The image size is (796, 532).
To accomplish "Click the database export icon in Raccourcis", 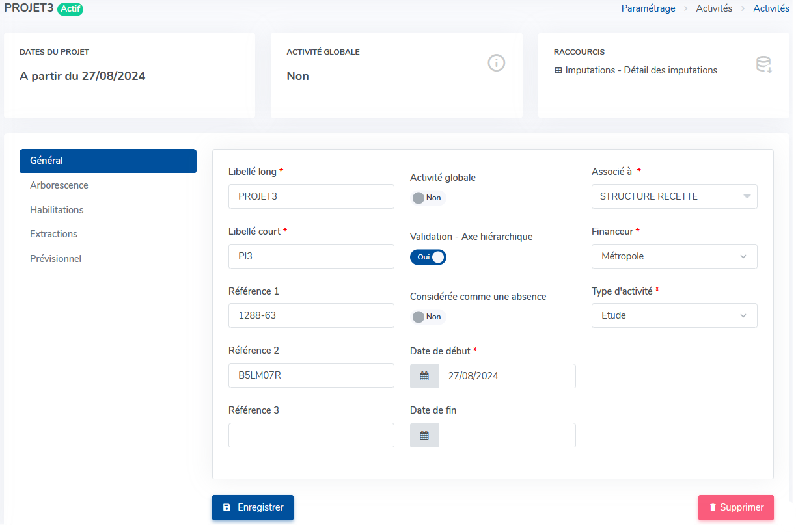I will point(763,64).
